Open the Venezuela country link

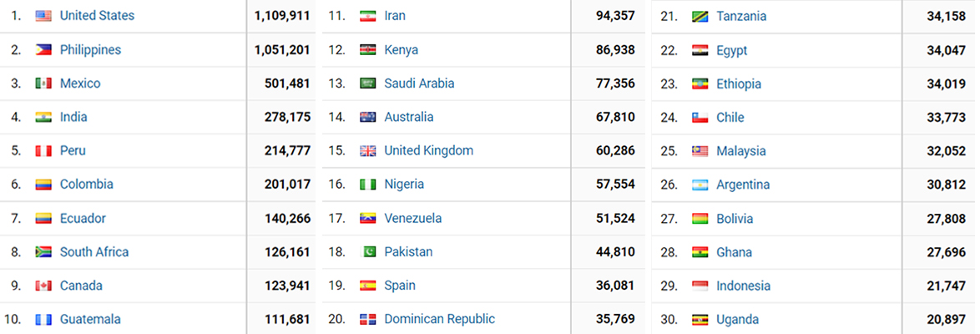click(x=413, y=219)
